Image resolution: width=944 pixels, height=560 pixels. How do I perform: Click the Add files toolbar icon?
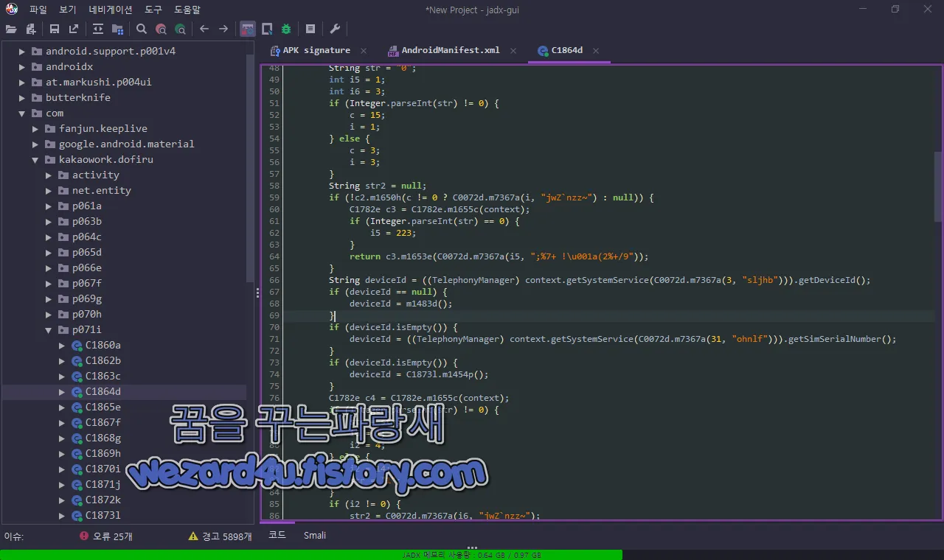(x=31, y=29)
